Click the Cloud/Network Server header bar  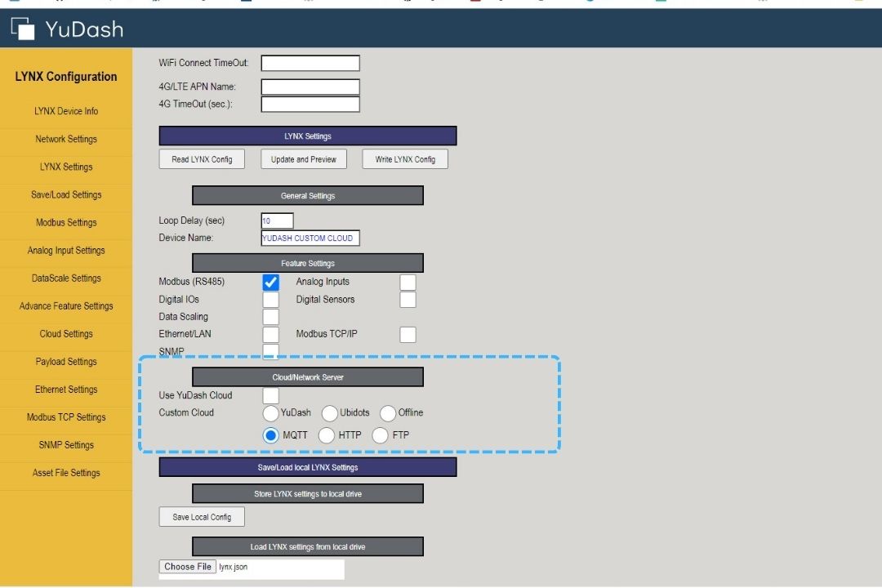pos(308,377)
